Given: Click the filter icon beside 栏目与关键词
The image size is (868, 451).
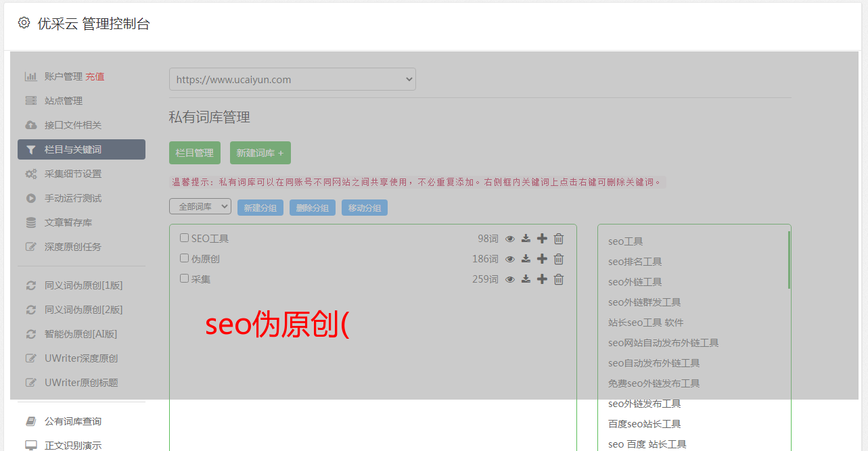Looking at the screenshot, I should [31, 149].
